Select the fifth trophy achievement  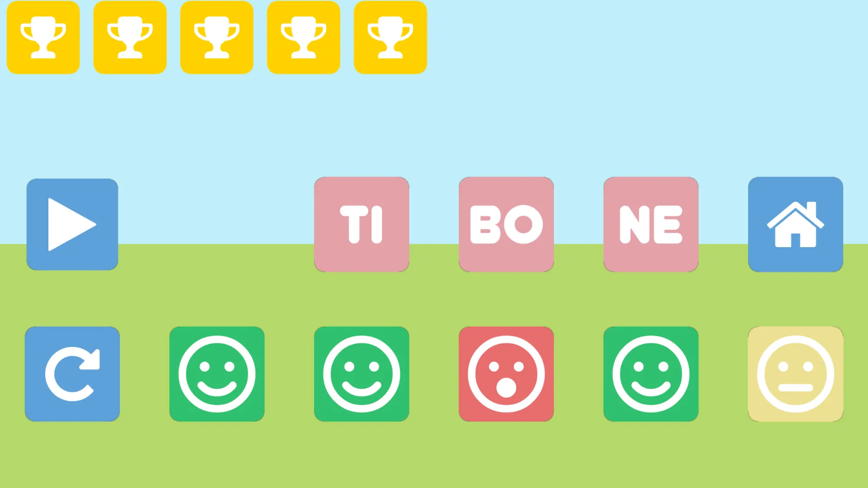tap(390, 38)
